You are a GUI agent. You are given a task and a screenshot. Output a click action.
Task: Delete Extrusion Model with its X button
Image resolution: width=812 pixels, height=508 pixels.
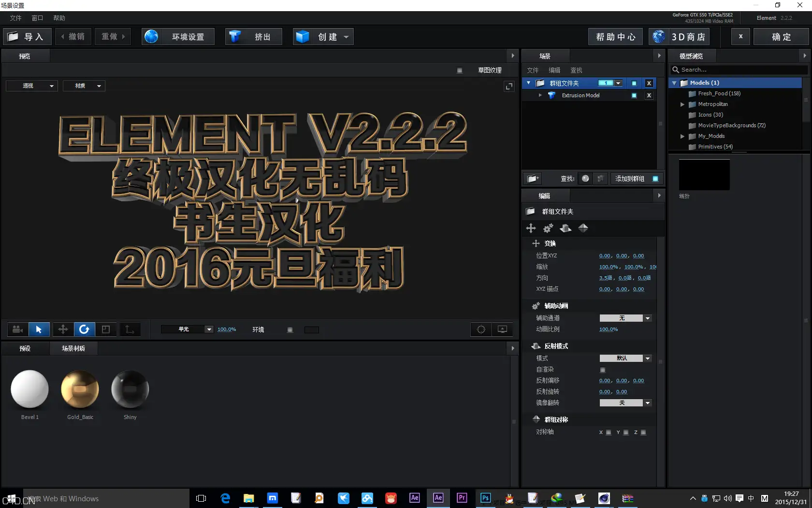point(649,95)
